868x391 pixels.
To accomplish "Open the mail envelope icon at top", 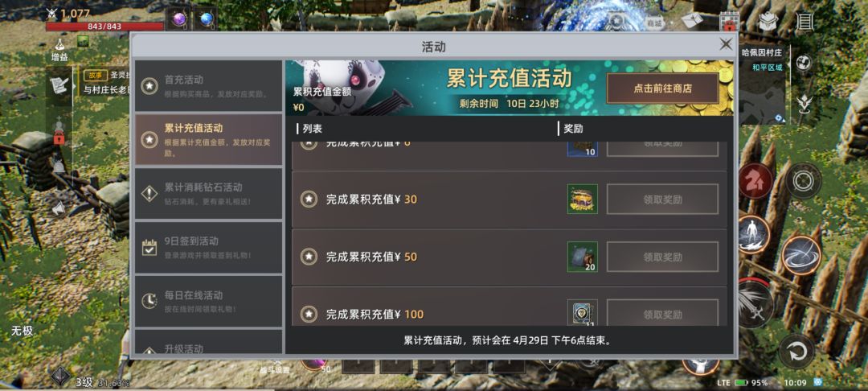I will tap(692, 21).
